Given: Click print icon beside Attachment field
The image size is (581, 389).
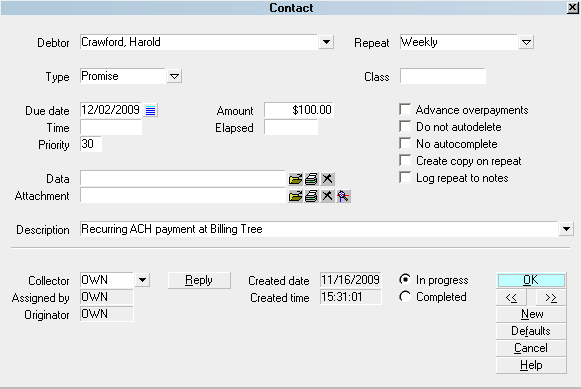Looking at the screenshot, I should (311, 196).
